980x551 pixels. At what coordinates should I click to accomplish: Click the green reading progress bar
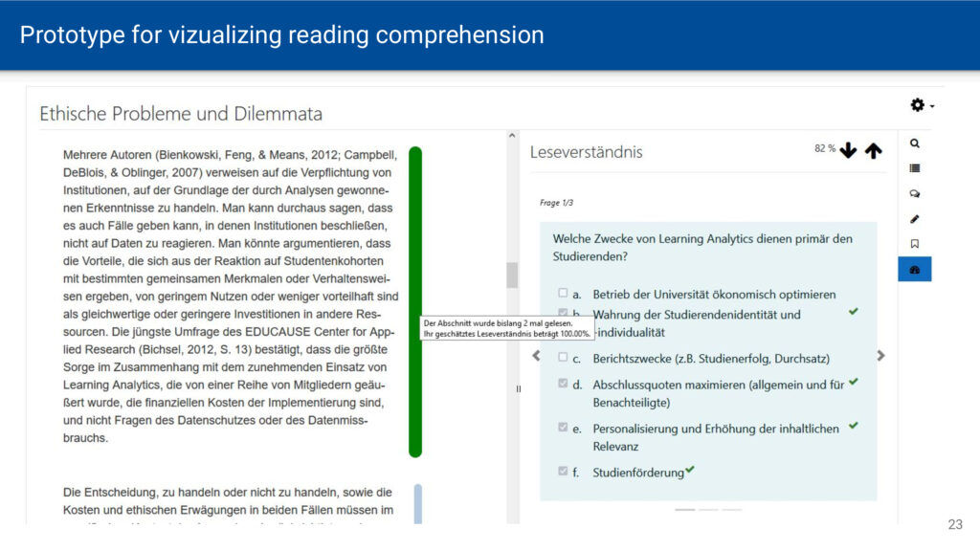click(x=415, y=301)
